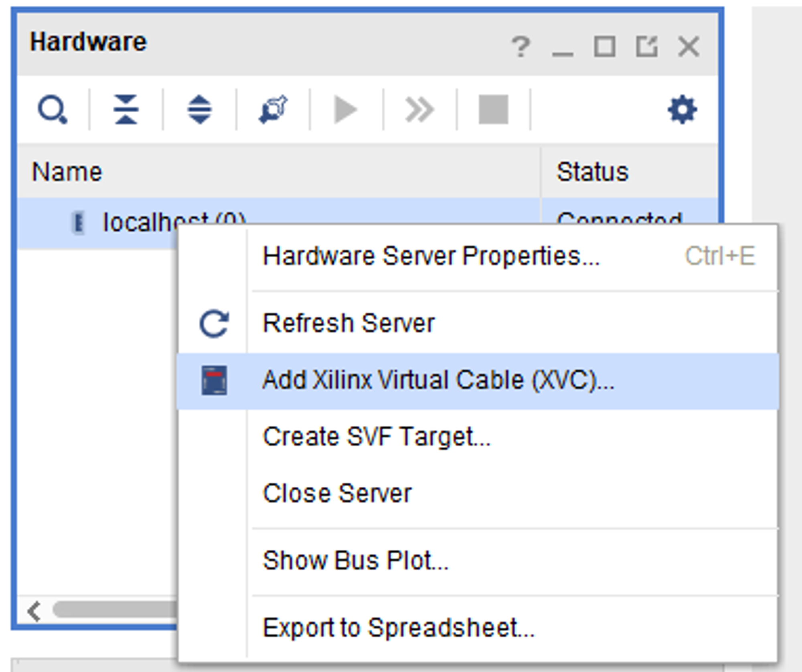Click the Auto Connect target icon
802x672 pixels.
click(x=273, y=110)
